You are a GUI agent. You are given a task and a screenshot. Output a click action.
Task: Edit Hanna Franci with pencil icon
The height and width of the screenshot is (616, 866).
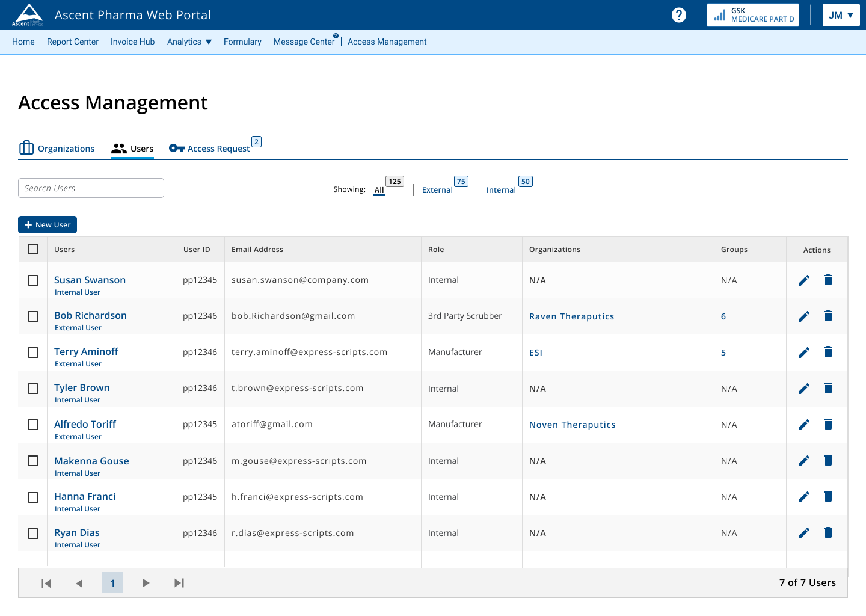point(804,497)
